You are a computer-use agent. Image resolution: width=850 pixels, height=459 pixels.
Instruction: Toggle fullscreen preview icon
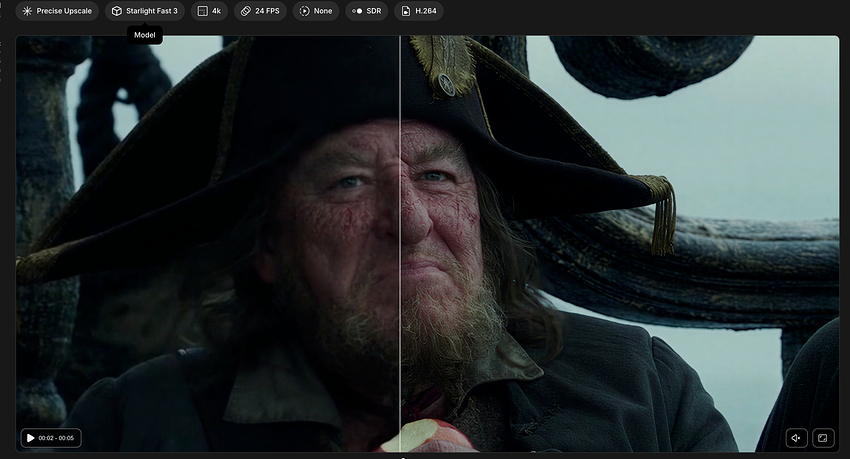823,438
